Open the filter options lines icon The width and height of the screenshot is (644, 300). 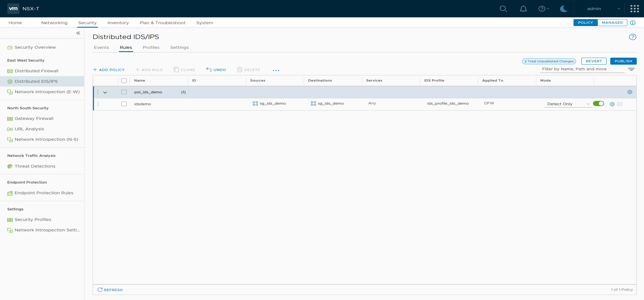click(631, 69)
